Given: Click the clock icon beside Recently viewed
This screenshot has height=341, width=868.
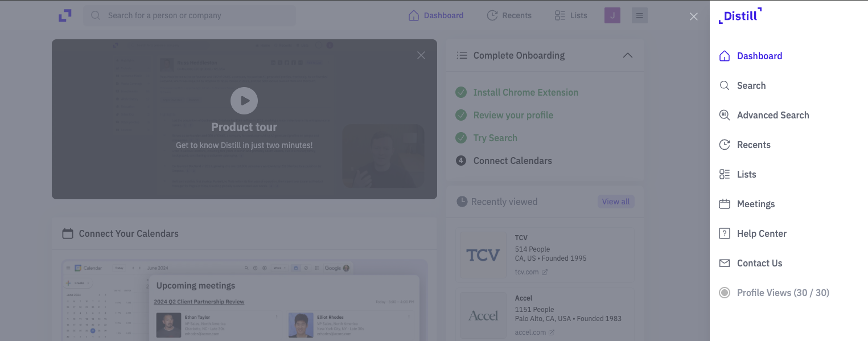Looking at the screenshot, I should point(462,202).
